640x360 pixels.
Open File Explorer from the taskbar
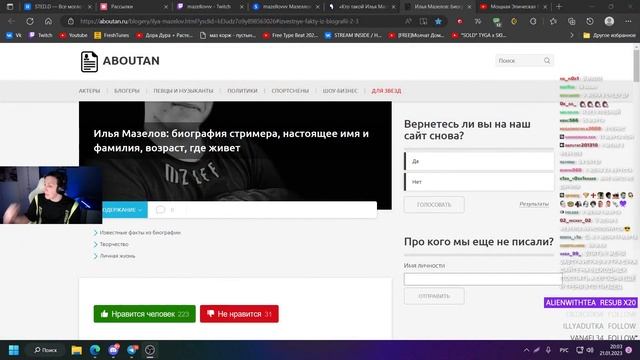tap(76, 350)
